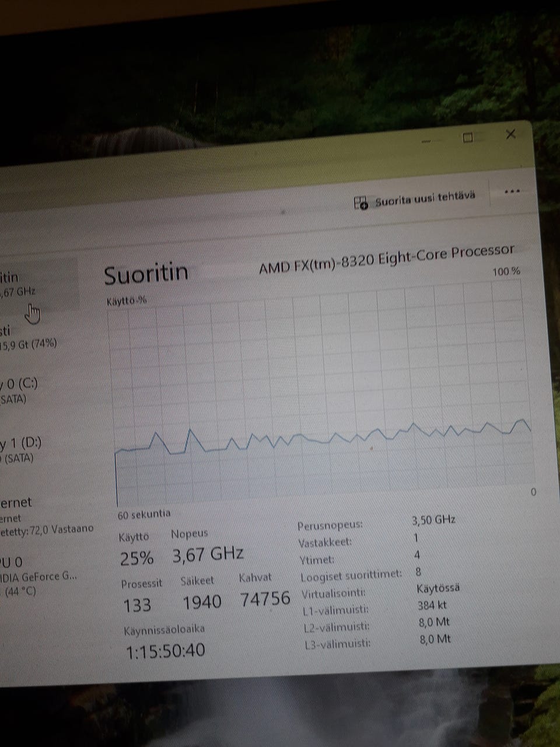
Task: Click the uptime value 1:15:50:40
Action: tap(166, 651)
